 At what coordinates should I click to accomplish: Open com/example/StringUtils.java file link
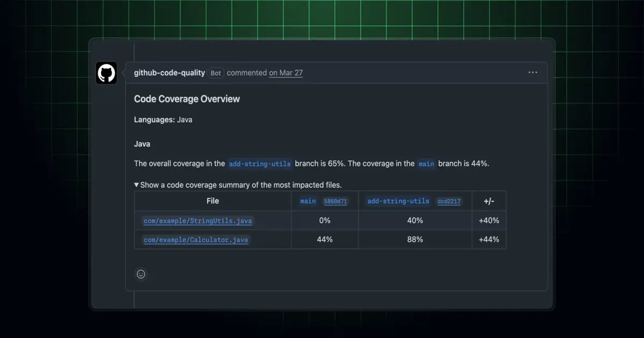click(x=197, y=221)
